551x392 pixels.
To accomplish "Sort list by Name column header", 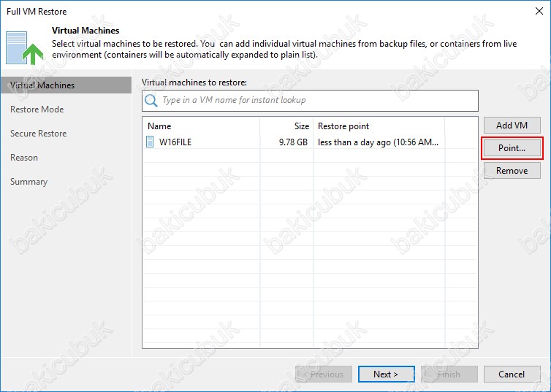I will (x=202, y=126).
